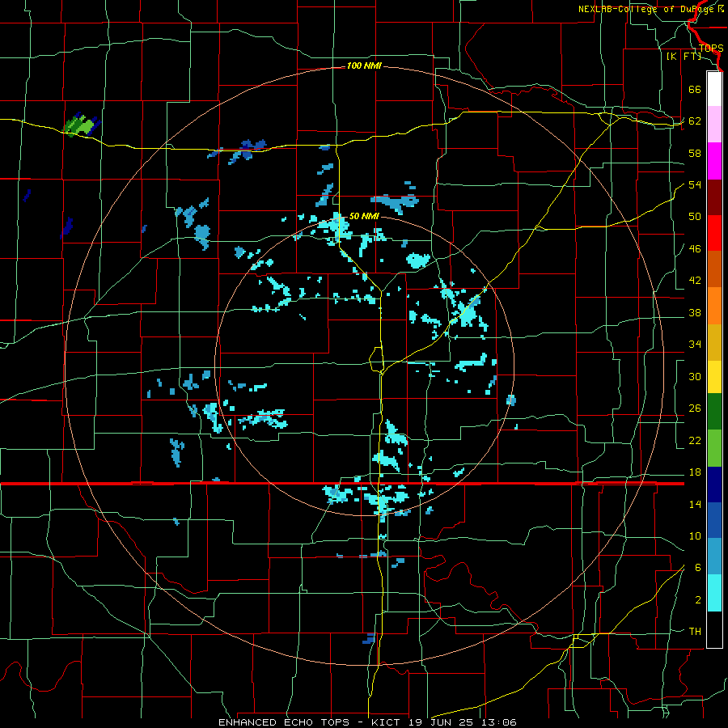Click the legend value '46'

[695, 249]
